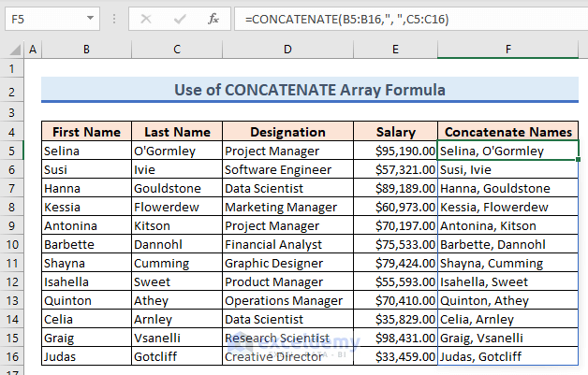This screenshot has width=588, height=375.
Task: Select row 4 header
Action: click(x=13, y=132)
